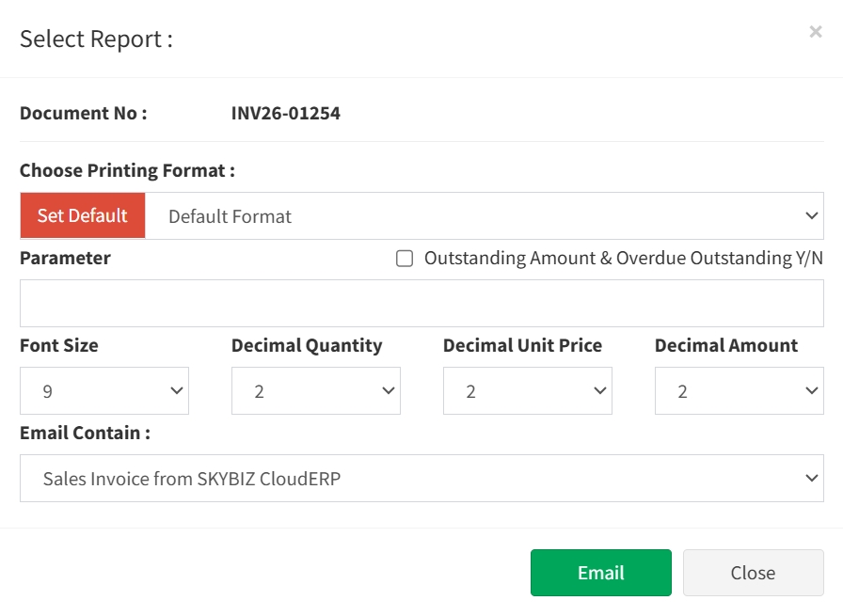Click the Outstanding Amount & Overdue label text
This screenshot has height=616, width=843.
[623, 258]
